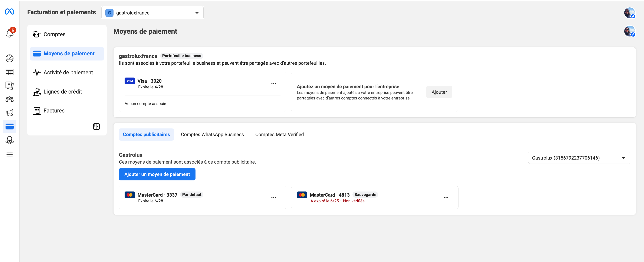This screenshot has width=644, height=262.
Task: Open options menu for Visa 3020
Action: (273, 84)
